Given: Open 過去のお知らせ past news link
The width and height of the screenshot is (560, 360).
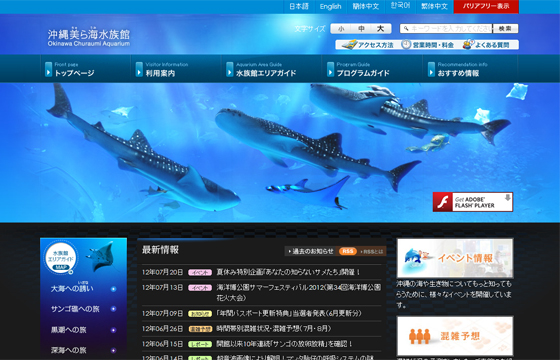Looking at the screenshot, I should (311, 251).
